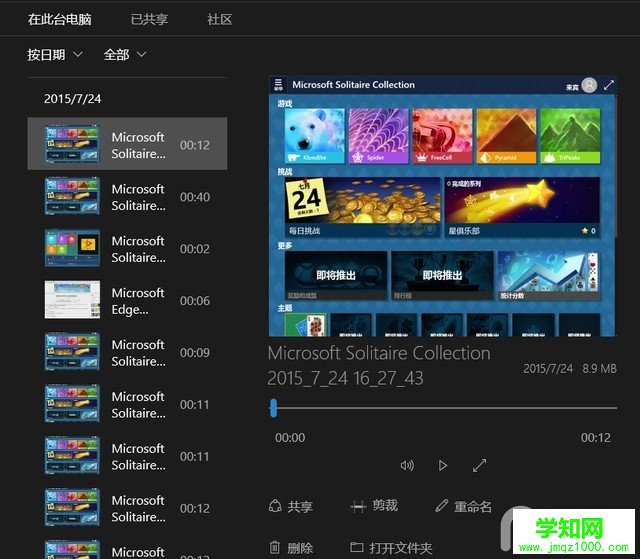Click the 2015/7/24 date header
Image resolution: width=640 pixels, height=559 pixels.
[x=72, y=98]
